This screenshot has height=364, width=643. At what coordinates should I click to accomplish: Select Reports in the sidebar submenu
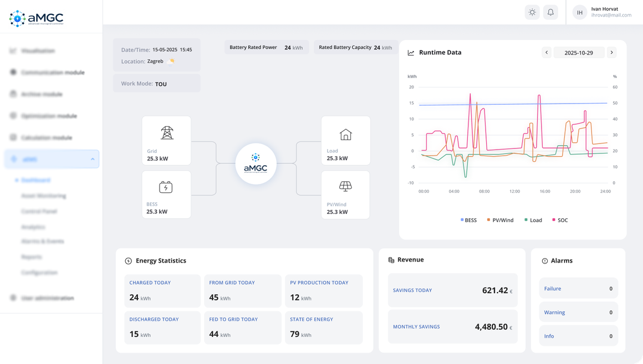[x=32, y=257]
